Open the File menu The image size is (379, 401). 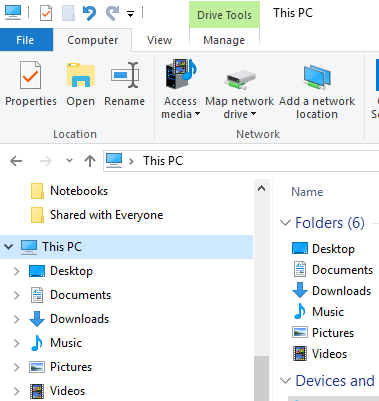click(26, 40)
